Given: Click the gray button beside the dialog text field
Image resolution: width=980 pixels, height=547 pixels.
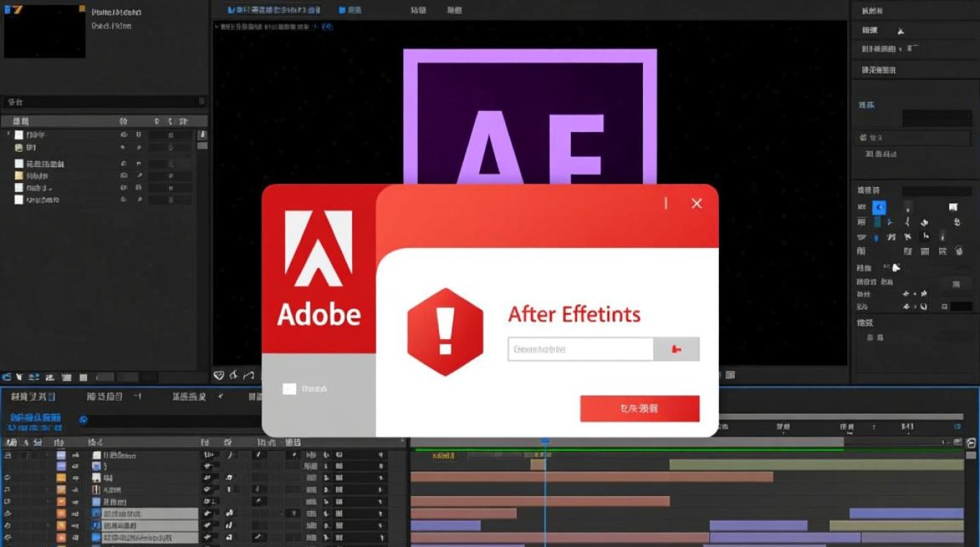Looking at the screenshot, I should tap(677, 349).
